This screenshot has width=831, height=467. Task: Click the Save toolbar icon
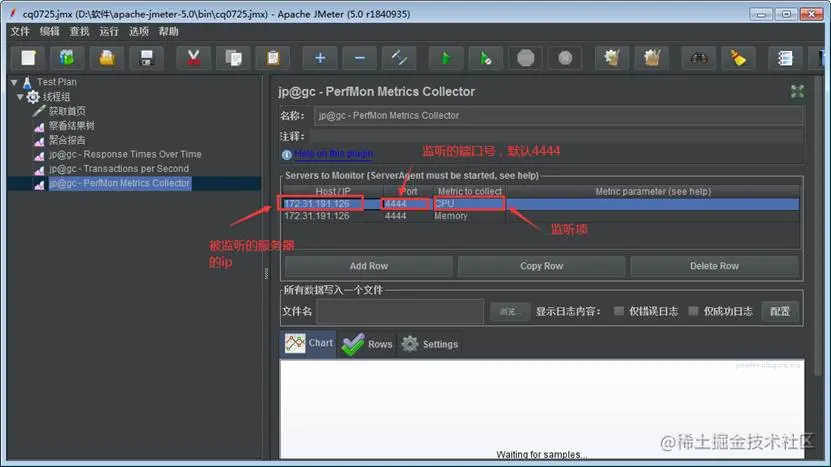(147, 57)
